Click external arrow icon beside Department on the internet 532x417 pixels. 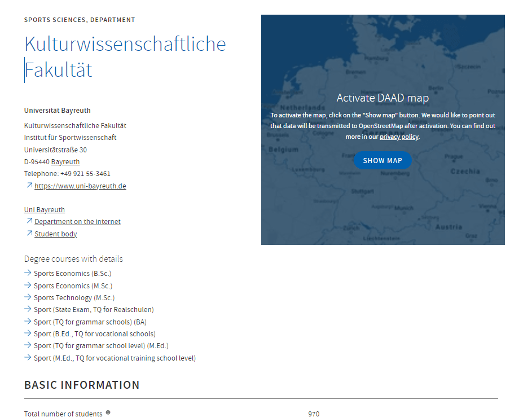coord(29,221)
